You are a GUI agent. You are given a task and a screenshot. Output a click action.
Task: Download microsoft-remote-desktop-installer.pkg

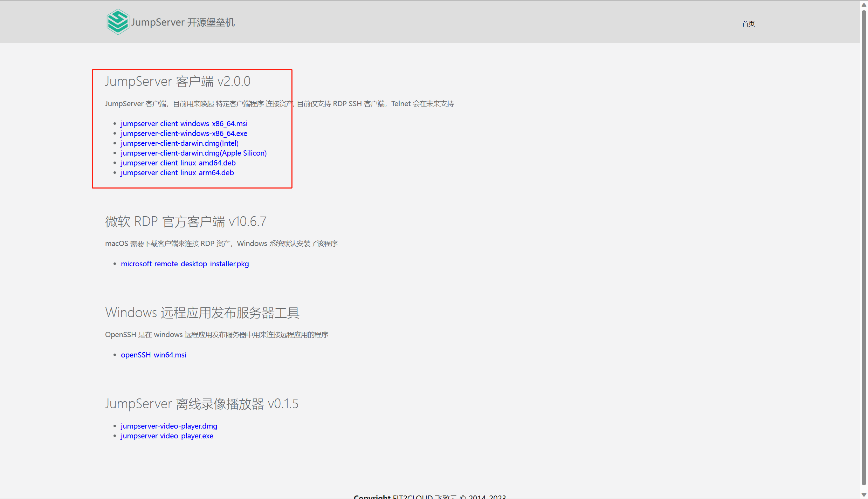(185, 264)
